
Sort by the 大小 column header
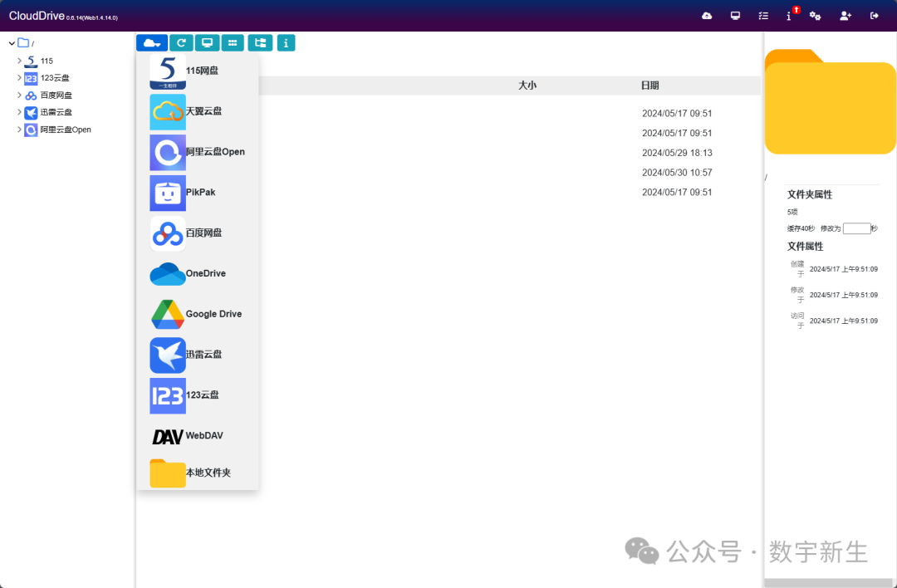pos(527,86)
